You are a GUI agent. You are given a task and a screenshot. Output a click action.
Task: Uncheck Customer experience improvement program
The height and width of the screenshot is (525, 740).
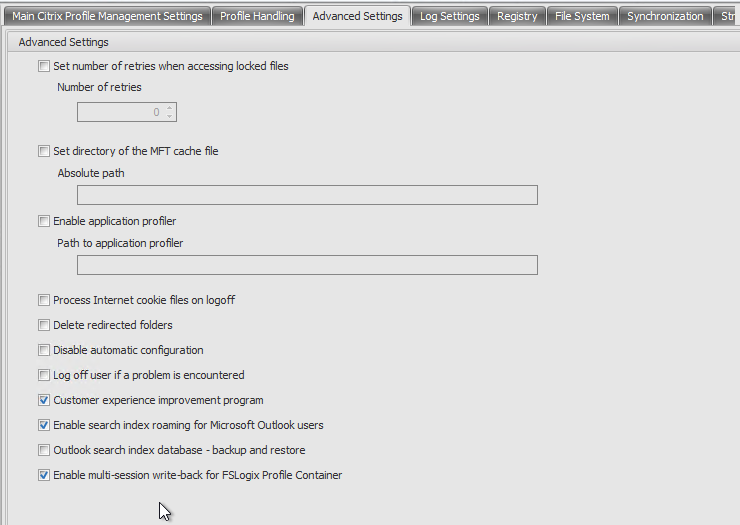[x=44, y=400]
